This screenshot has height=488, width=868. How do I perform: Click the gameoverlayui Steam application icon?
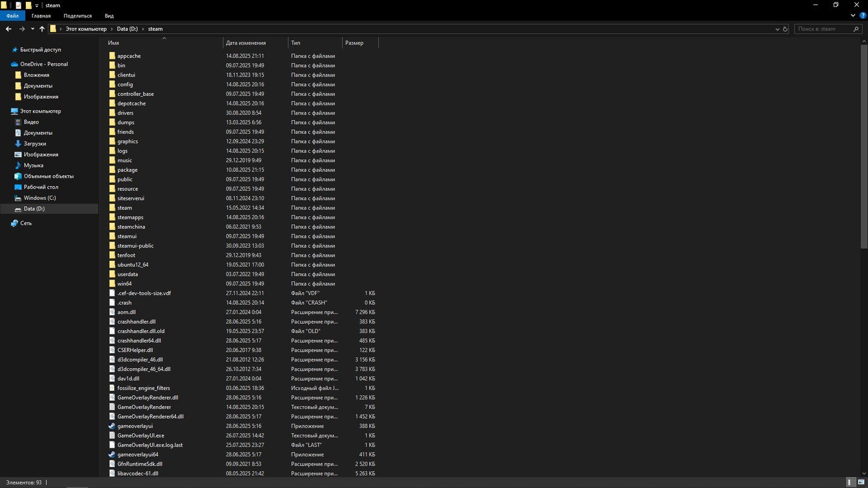pyautogui.click(x=112, y=426)
